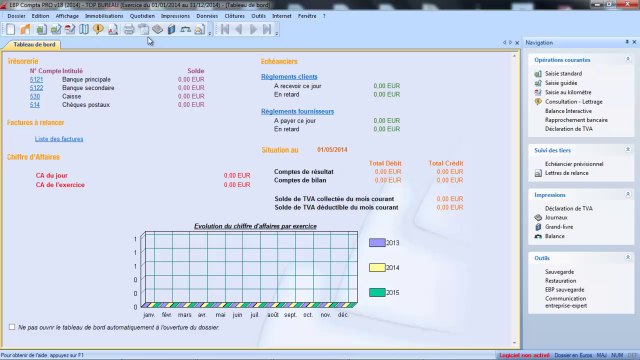
Task: Click the balance scale toolbar icon
Action: pos(186,29)
